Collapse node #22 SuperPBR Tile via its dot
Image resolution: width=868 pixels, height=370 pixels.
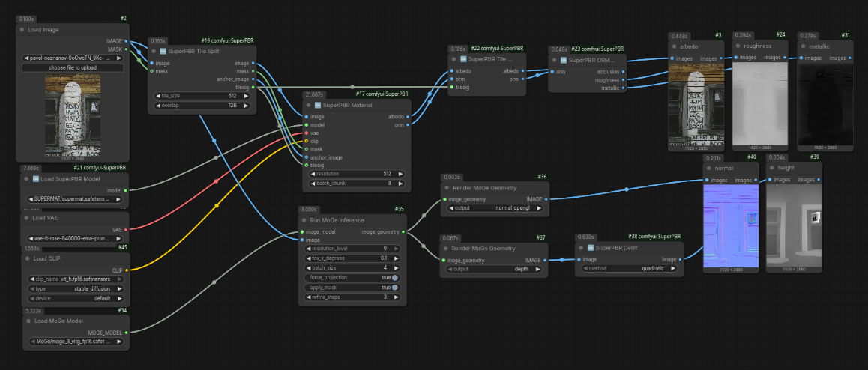(453, 58)
